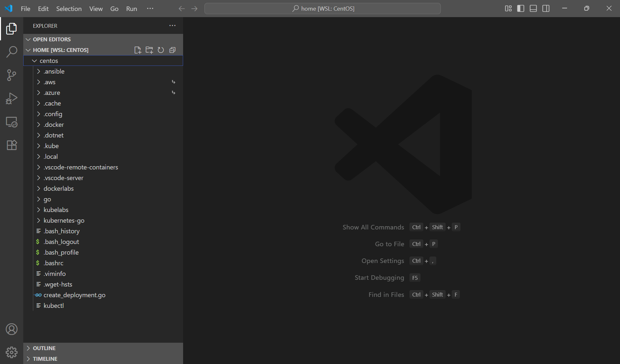Screen dimensions: 620x364
Task: Click VS Code logo in title bar
Action: (9, 8)
